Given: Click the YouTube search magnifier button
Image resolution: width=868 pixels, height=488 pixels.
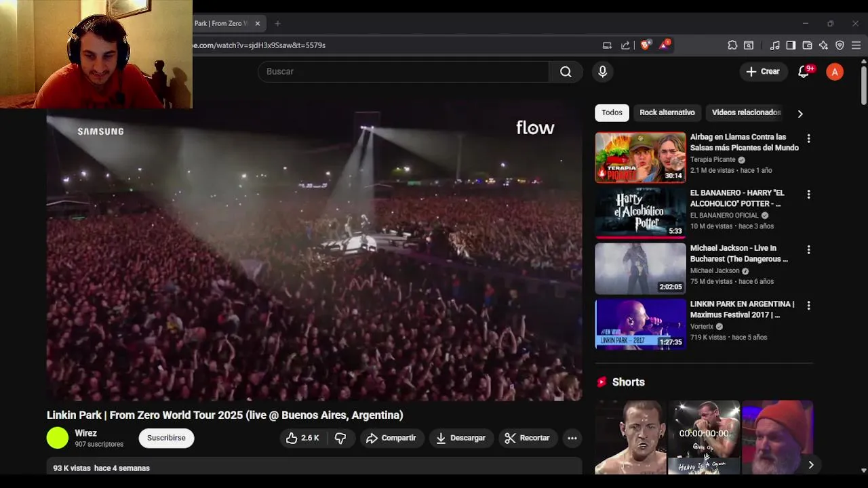Looking at the screenshot, I should pyautogui.click(x=566, y=71).
